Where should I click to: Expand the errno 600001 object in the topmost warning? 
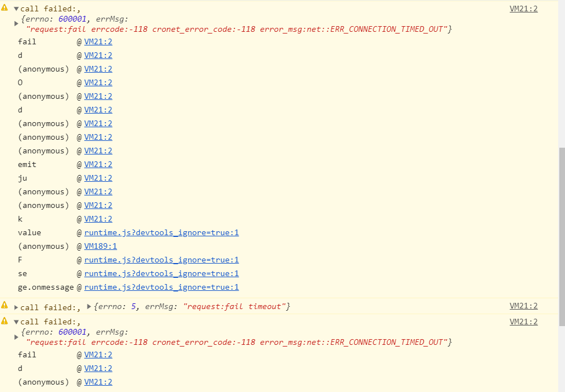[x=16, y=24]
